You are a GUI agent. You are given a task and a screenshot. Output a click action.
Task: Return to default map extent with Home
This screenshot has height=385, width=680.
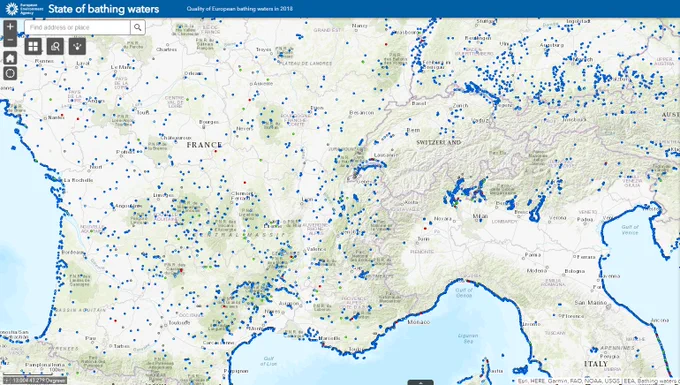[10, 58]
